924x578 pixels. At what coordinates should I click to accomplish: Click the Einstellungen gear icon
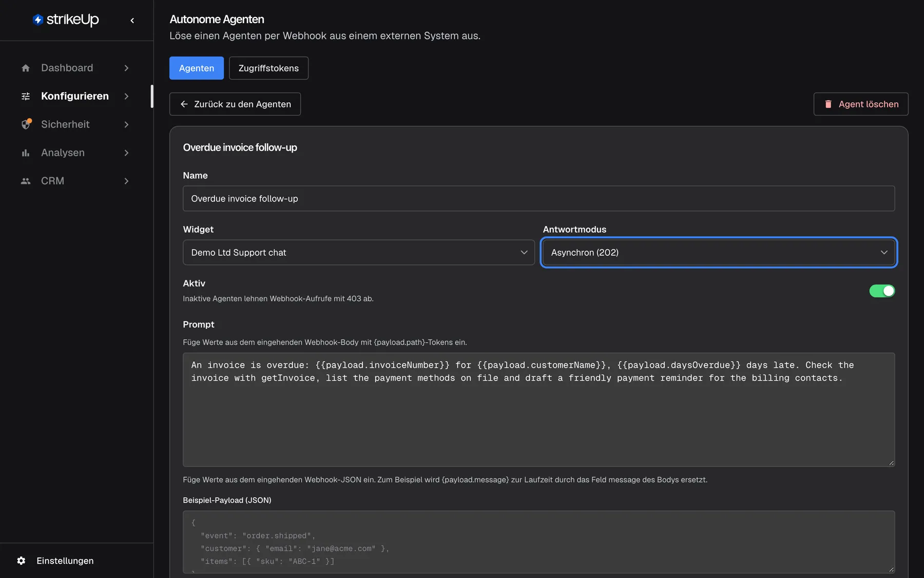click(x=21, y=561)
